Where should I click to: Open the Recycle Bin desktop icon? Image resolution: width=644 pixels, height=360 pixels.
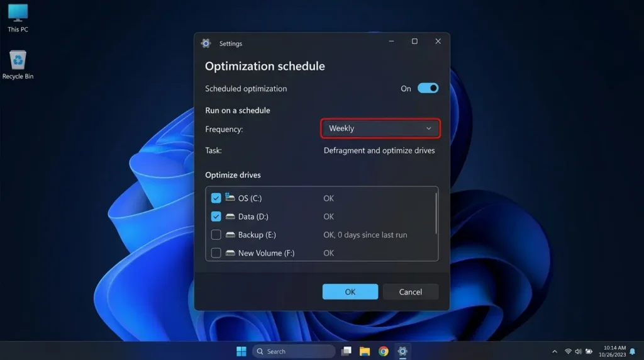point(18,65)
